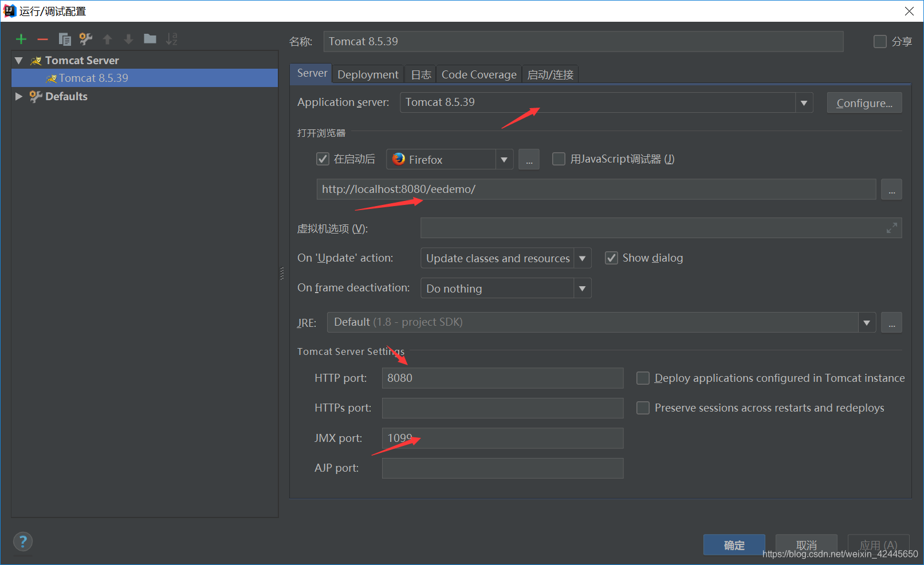Click browse button beside JRE field
This screenshot has height=565, width=924.
click(891, 323)
